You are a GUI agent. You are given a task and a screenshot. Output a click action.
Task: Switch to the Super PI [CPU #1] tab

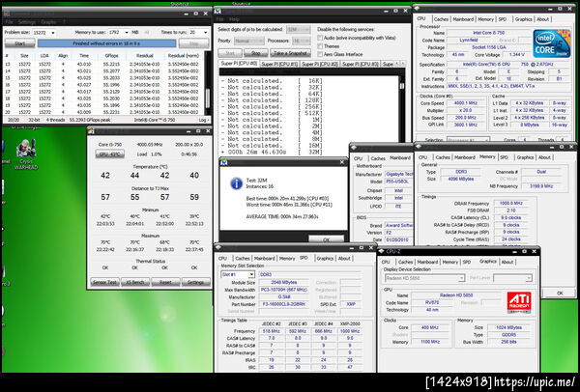[x=279, y=64]
